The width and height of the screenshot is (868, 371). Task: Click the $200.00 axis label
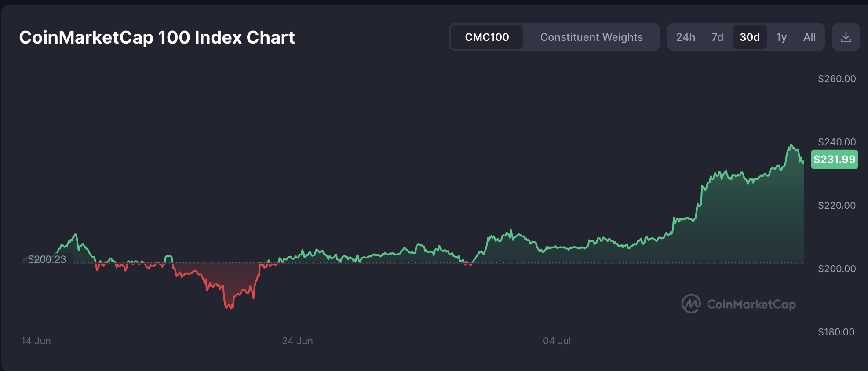coord(837,269)
